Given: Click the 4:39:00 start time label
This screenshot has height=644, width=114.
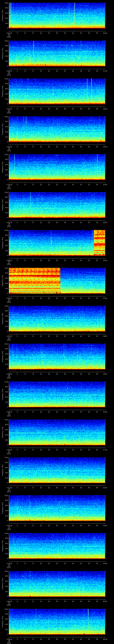Looking at the screenshot, I should 9,412.
